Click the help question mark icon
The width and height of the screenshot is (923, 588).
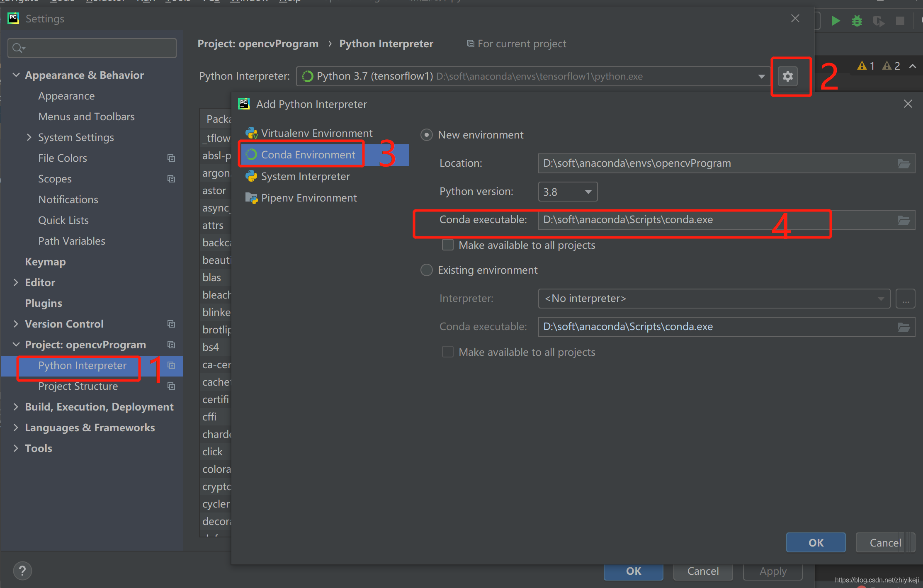click(22, 571)
